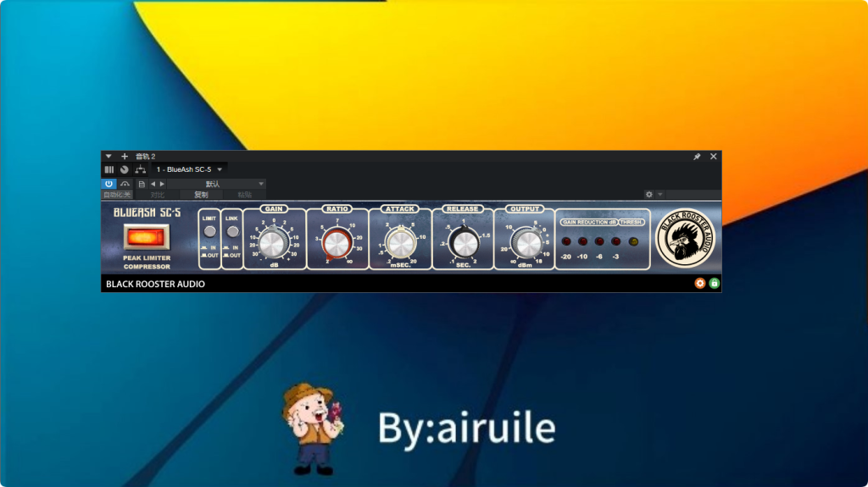Click the 复制 copy button
The image size is (868, 487).
pyautogui.click(x=201, y=195)
